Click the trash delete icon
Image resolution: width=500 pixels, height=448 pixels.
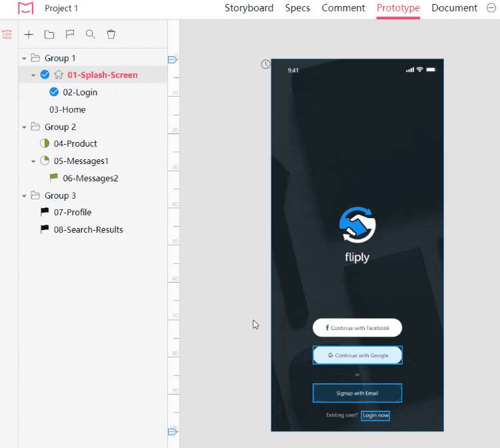pos(111,34)
